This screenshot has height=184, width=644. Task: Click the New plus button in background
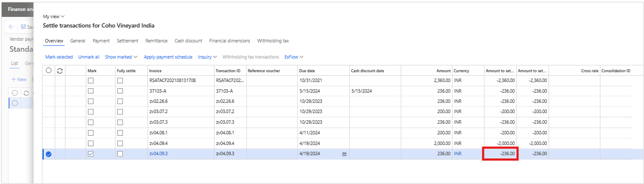[x=19, y=79]
